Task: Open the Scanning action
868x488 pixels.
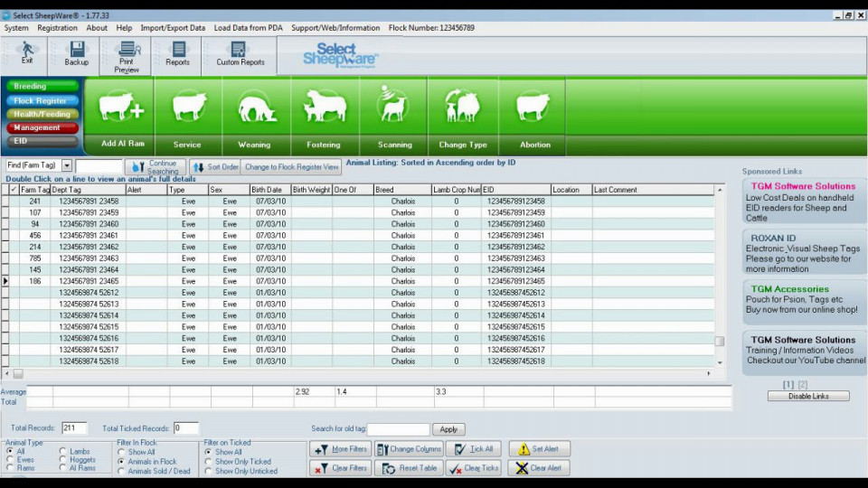Action: tap(394, 117)
